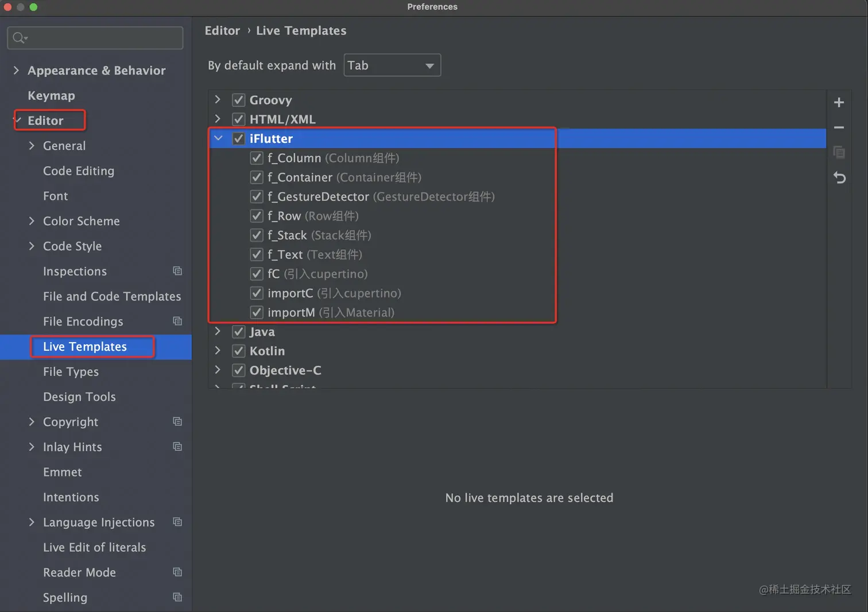Toggle the fC template checkbox
This screenshot has width=868, height=612.
pyautogui.click(x=257, y=274)
